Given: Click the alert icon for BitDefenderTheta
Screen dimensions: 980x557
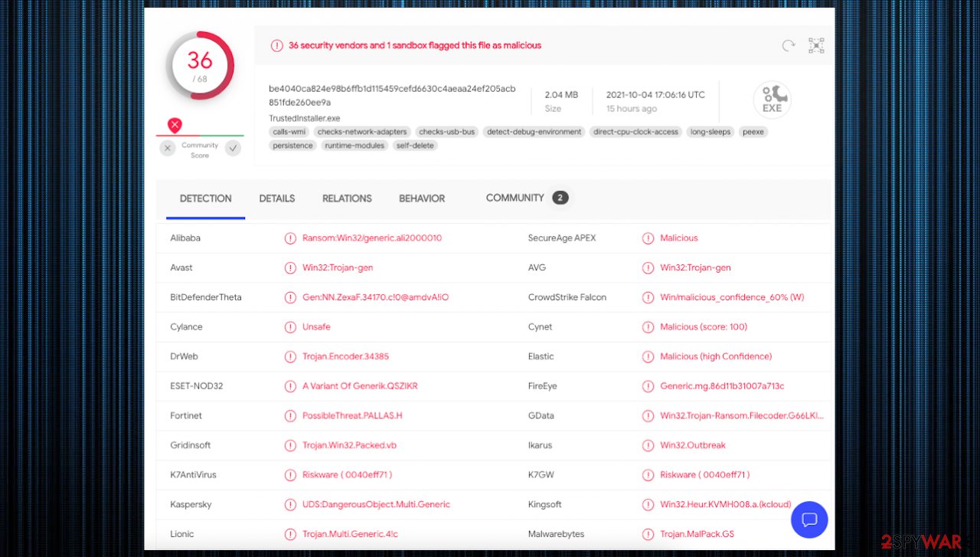Looking at the screenshot, I should click(x=290, y=297).
